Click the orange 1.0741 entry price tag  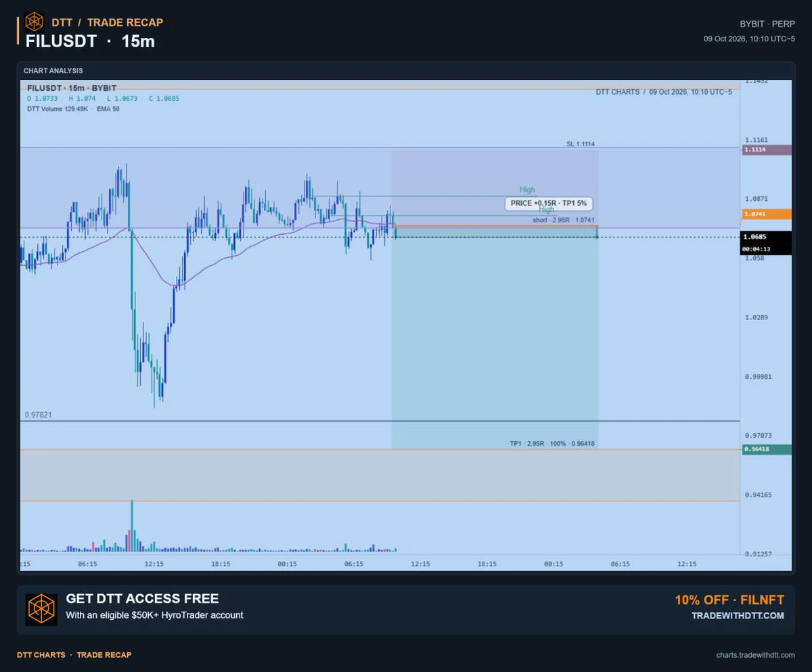tap(767, 214)
